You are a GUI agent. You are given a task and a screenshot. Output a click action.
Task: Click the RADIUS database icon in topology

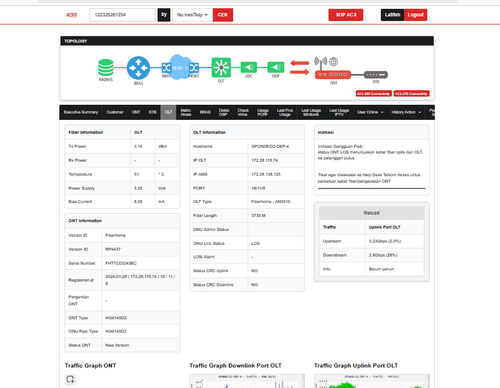click(106, 68)
